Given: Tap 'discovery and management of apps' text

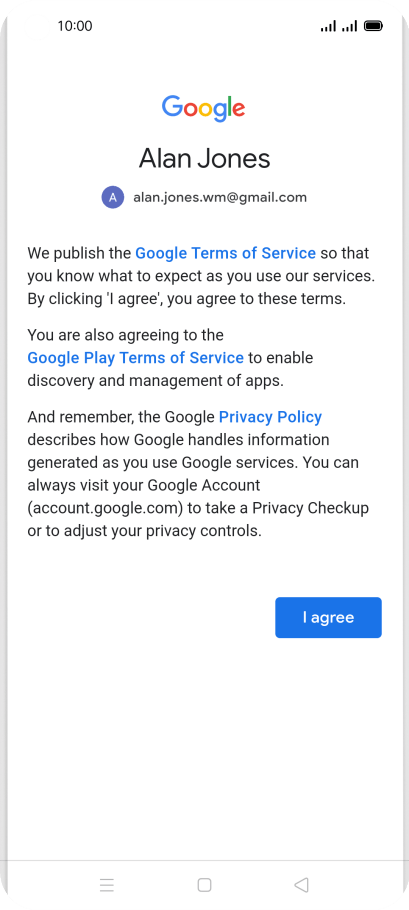Looking at the screenshot, I should click(155, 381).
